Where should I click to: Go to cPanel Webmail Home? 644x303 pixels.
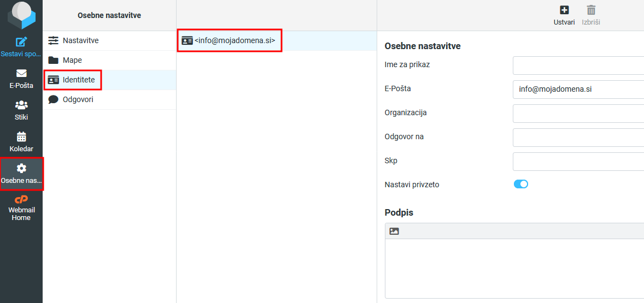[x=21, y=200]
